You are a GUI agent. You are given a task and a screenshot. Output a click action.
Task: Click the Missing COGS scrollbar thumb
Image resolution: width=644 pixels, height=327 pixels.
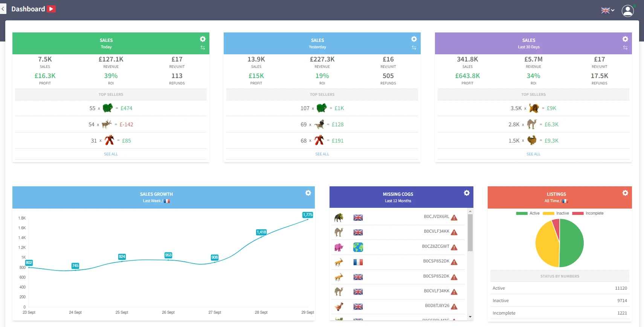tap(470, 233)
